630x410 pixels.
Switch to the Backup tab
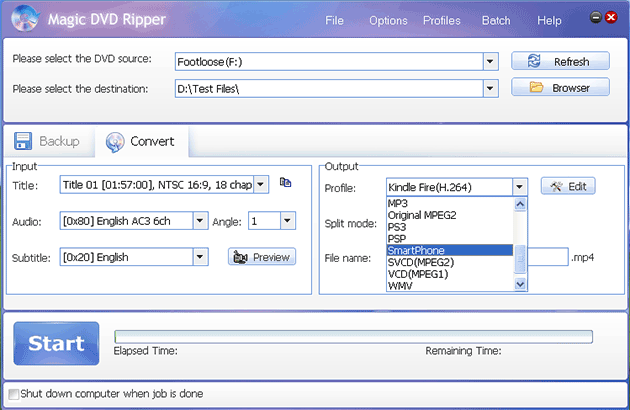48,141
